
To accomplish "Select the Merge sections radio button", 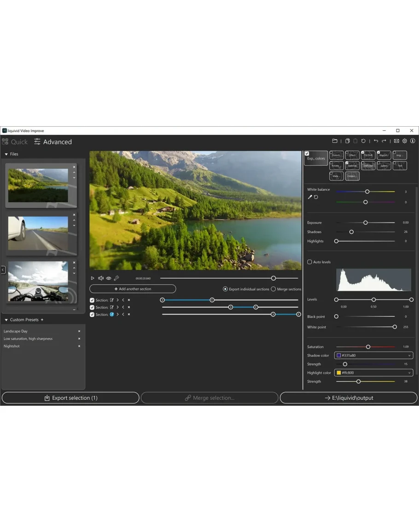I will (x=274, y=289).
